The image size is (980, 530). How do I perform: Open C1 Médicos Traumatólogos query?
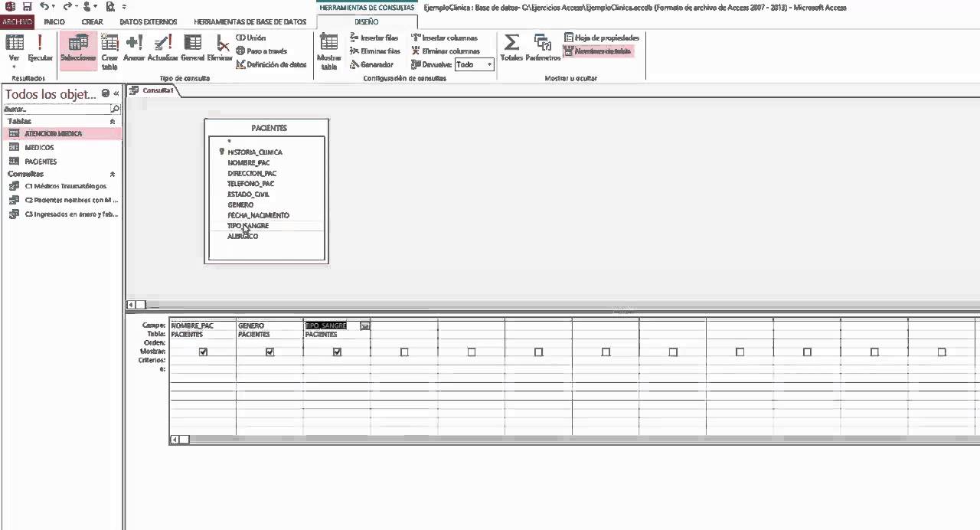tap(62, 186)
